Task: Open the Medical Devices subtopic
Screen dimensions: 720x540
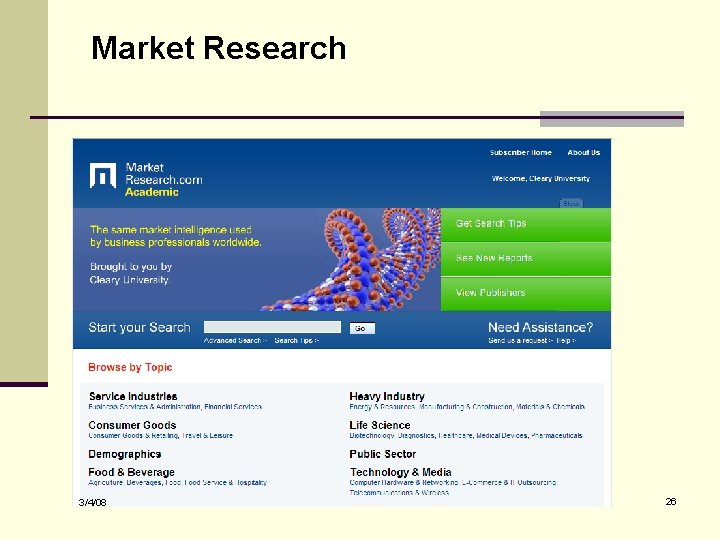Action: [502, 436]
